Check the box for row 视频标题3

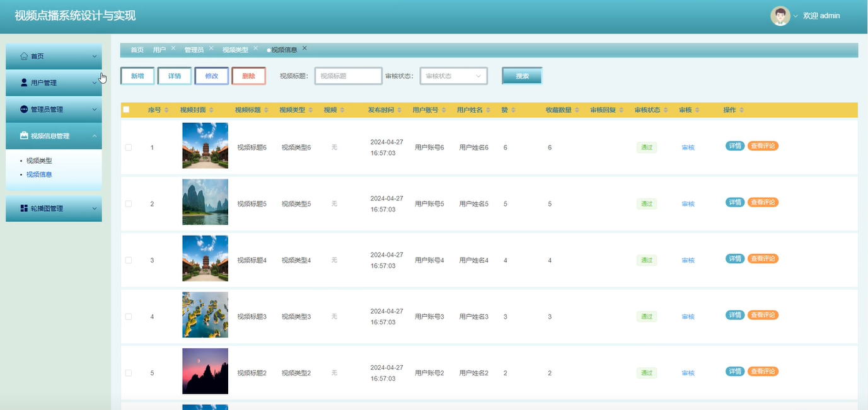pyautogui.click(x=129, y=317)
